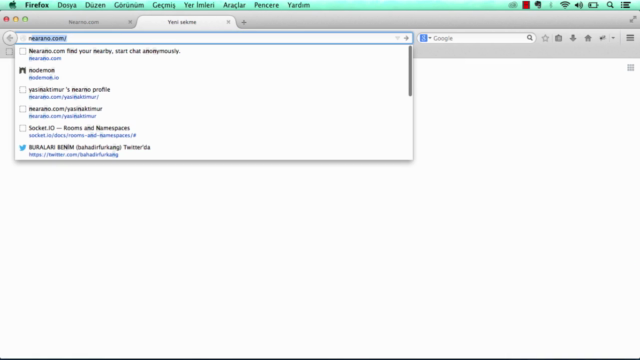Expand the dropdown next to share icon
640x360 pixels.
click(x=613, y=38)
